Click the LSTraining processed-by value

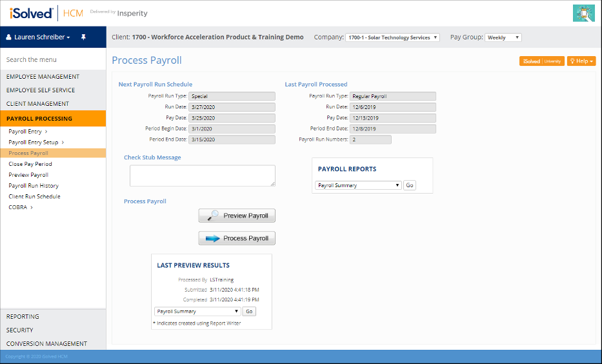click(x=221, y=279)
